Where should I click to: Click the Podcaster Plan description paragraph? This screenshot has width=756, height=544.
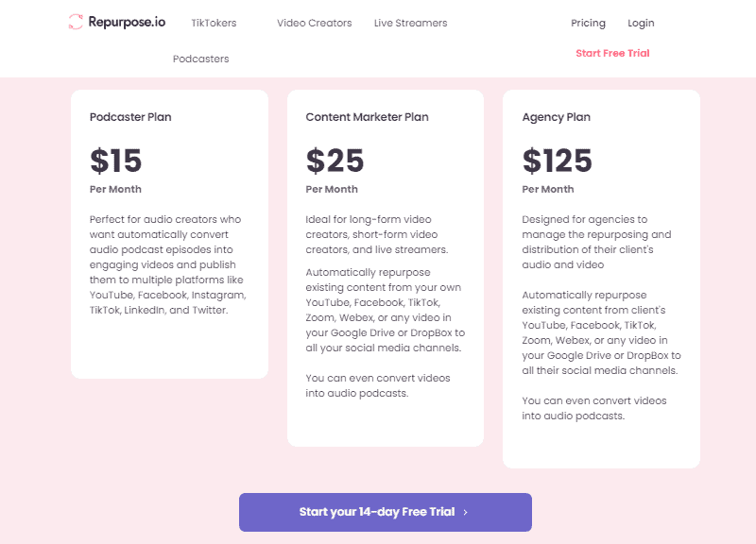(x=168, y=264)
